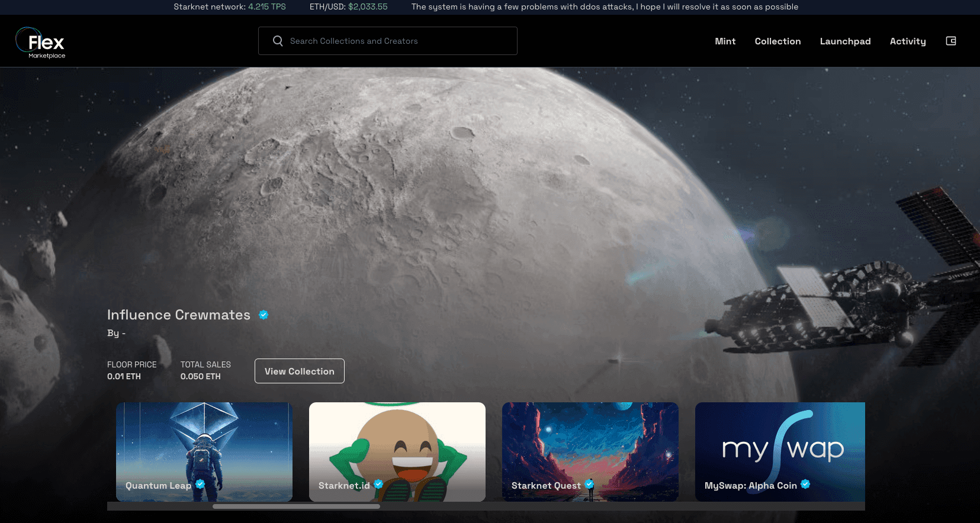Open the Mint menu item
The width and height of the screenshot is (980, 523).
725,41
